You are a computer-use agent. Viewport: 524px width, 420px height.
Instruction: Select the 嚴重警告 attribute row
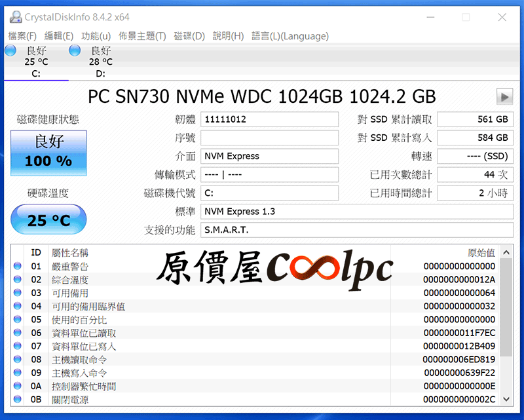coord(255,266)
